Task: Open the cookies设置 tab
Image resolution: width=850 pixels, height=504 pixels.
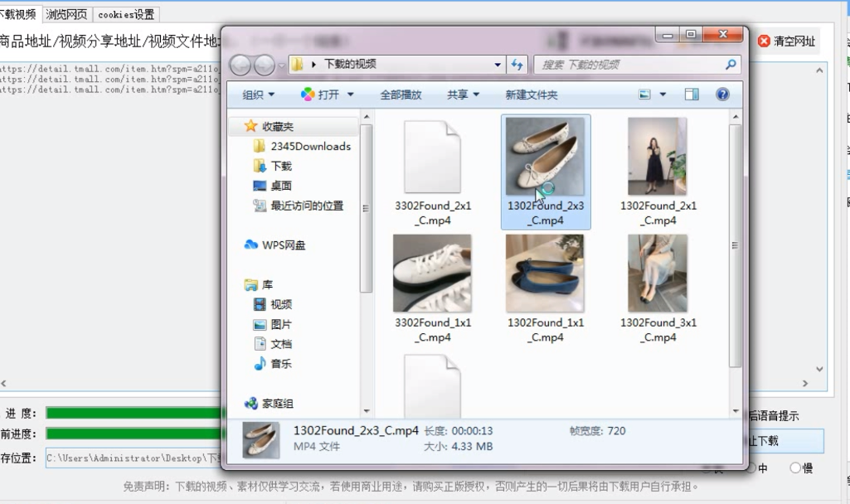Action: click(x=126, y=14)
